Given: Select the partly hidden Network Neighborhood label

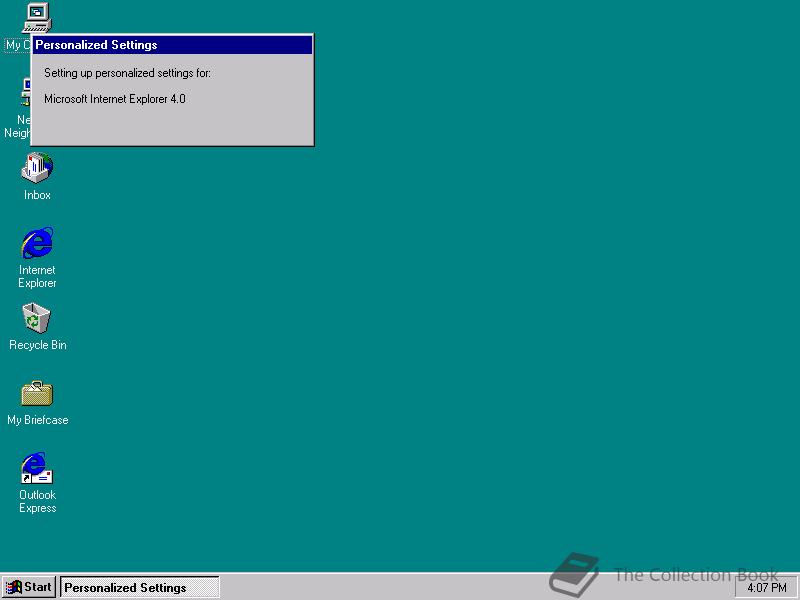Looking at the screenshot, I should click(17, 127).
